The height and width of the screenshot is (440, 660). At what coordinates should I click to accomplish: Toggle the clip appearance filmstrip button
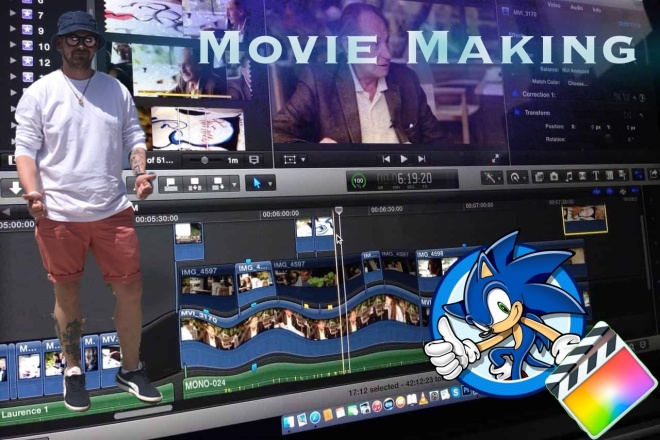(254, 160)
